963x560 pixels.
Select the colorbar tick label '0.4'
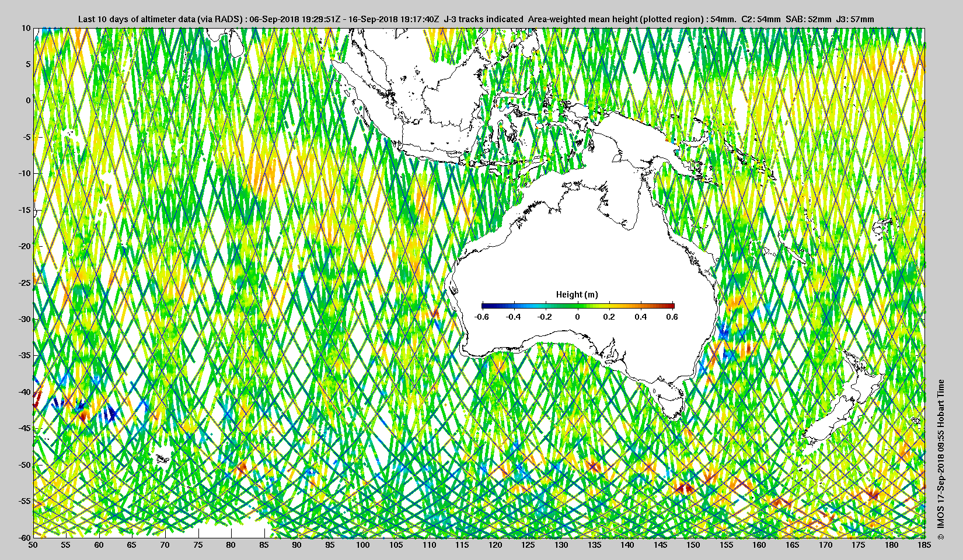(640, 317)
